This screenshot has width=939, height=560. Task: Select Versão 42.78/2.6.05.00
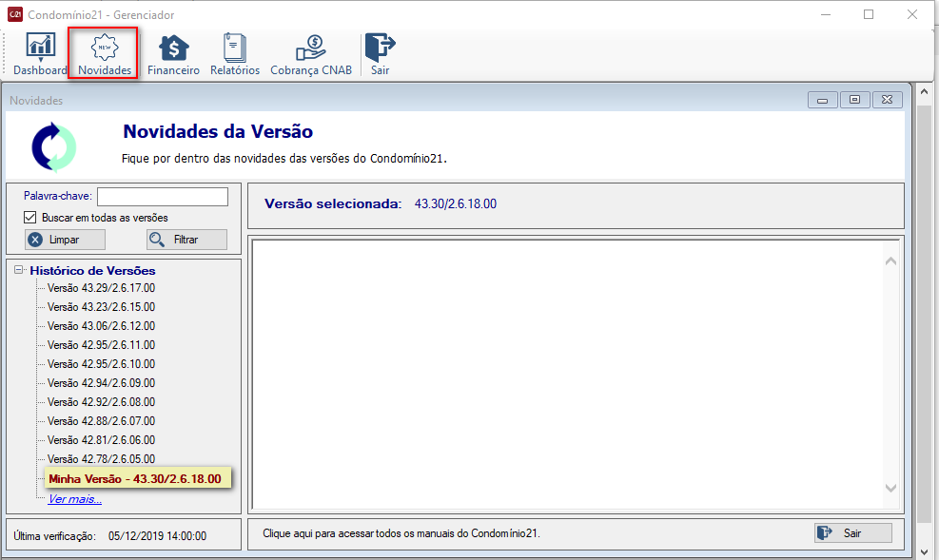[101, 459]
